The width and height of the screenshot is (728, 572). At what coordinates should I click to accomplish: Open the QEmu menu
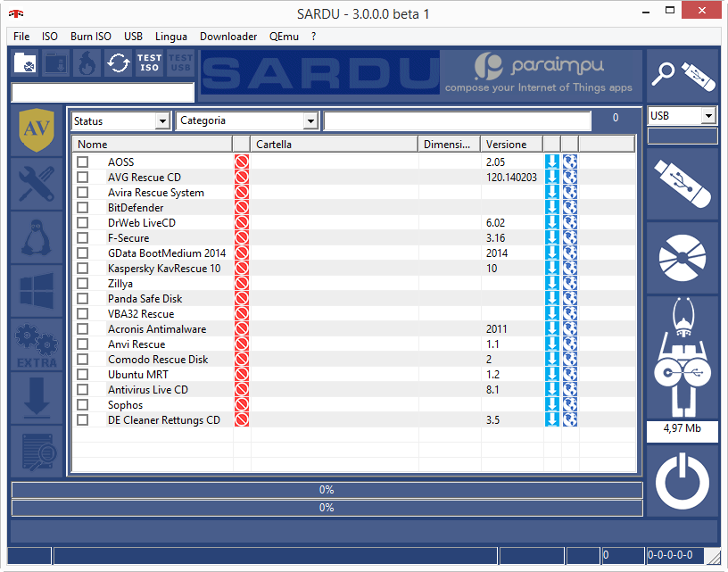click(284, 37)
